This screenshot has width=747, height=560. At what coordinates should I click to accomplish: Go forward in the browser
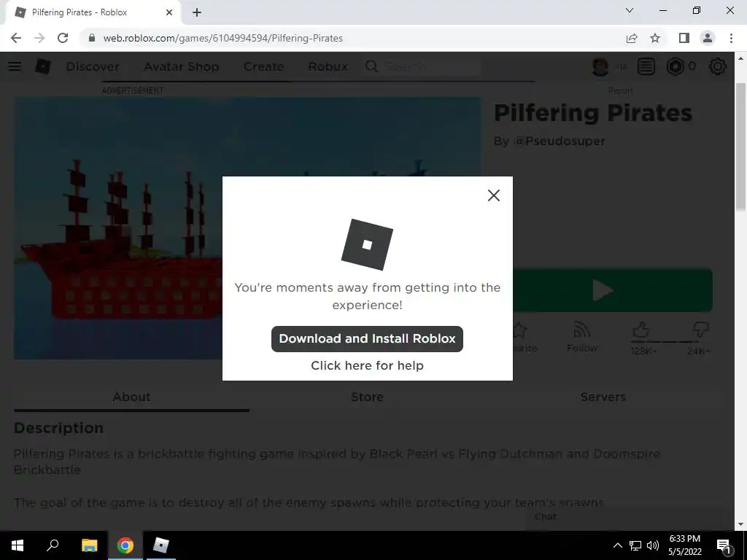tap(39, 38)
